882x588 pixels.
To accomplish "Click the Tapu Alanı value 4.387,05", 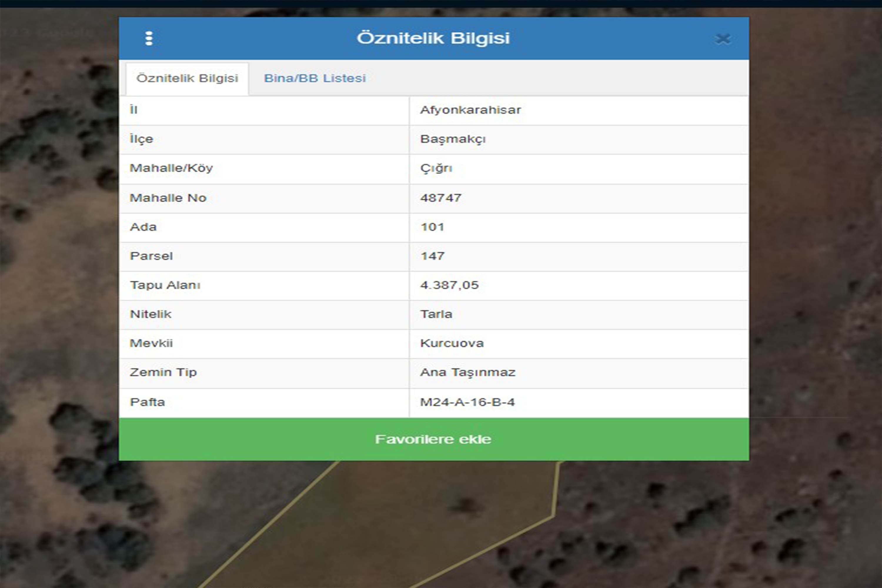I will pyautogui.click(x=449, y=285).
